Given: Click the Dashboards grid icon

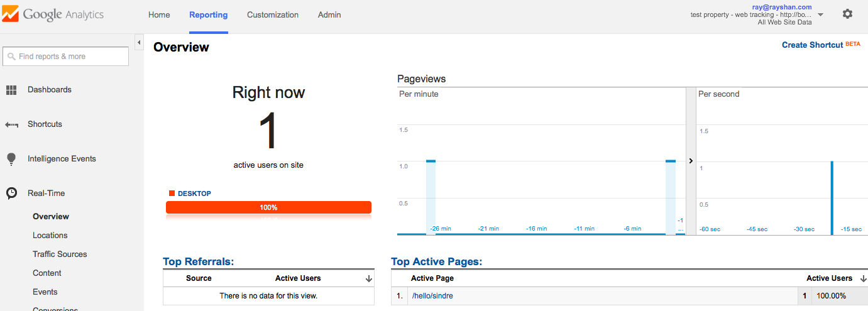Looking at the screenshot, I should pos(11,90).
